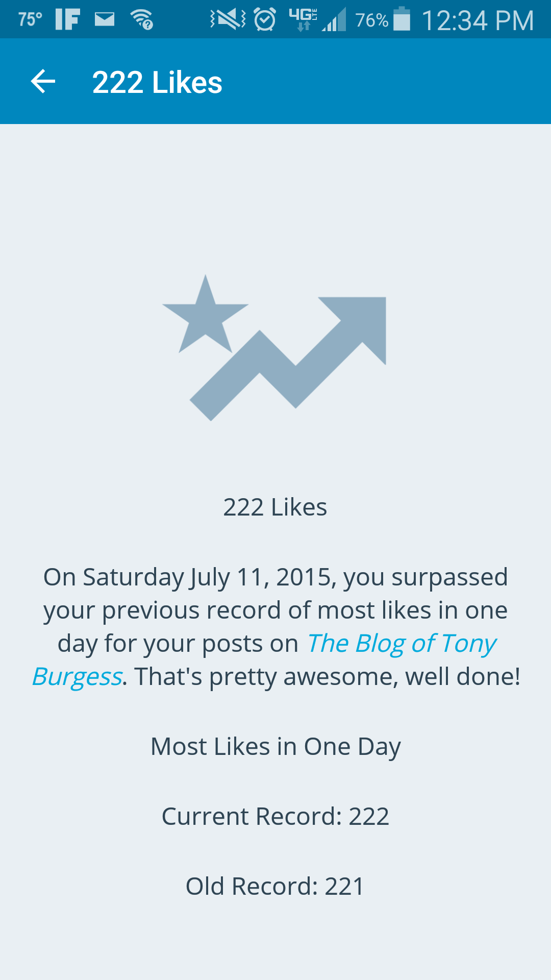
Task: Tap the 75° temperature status indicator
Action: pos(30,20)
